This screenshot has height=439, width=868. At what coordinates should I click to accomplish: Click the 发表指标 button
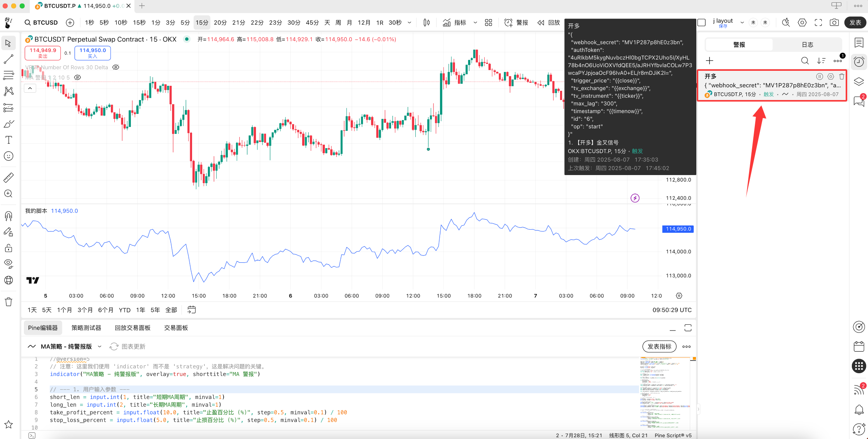(x=659, y=347)
